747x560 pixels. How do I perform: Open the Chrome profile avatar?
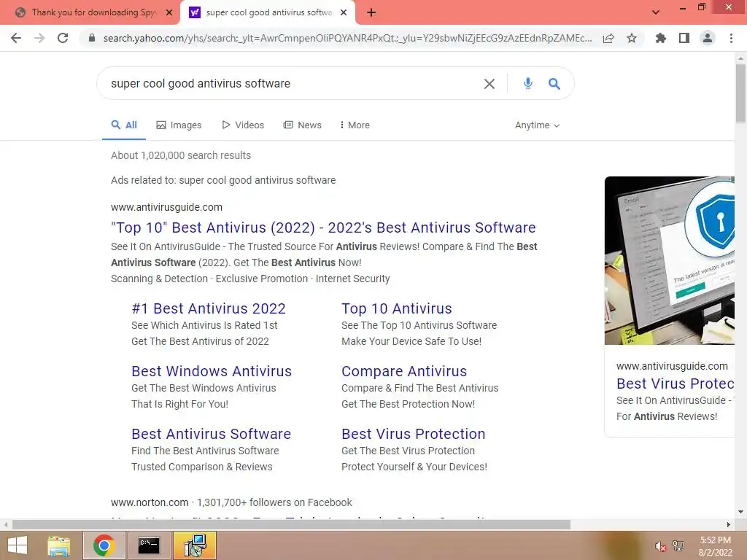[x=708, y=38]
